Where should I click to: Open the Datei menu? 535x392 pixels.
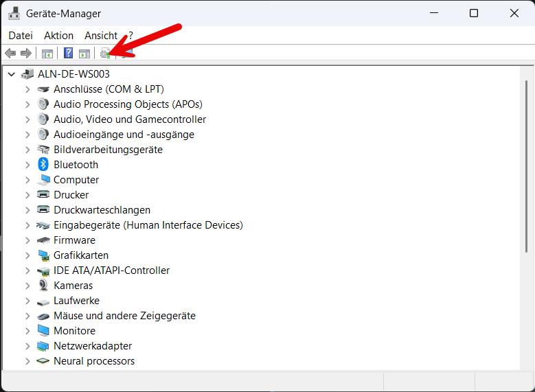point(21,36)
